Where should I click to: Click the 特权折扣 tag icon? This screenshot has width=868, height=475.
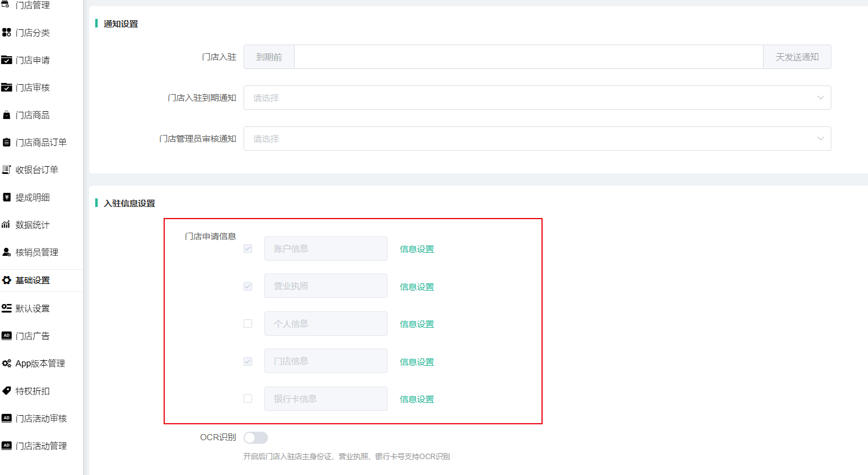(x=7, y=391)
